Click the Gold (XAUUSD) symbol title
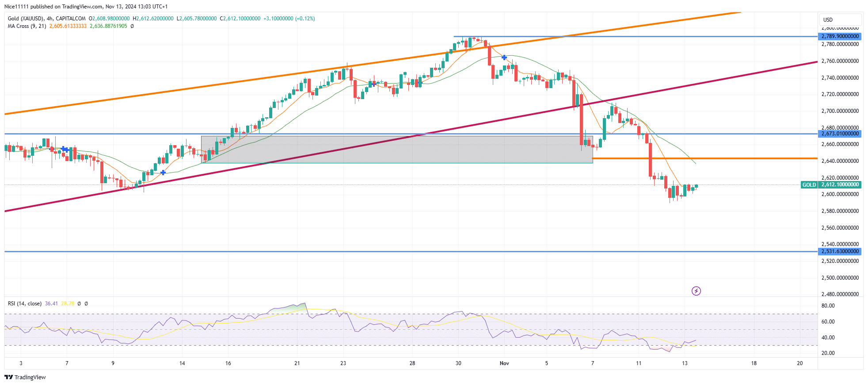Viewport: 868px width, 385px height. [x=26, y=19]
